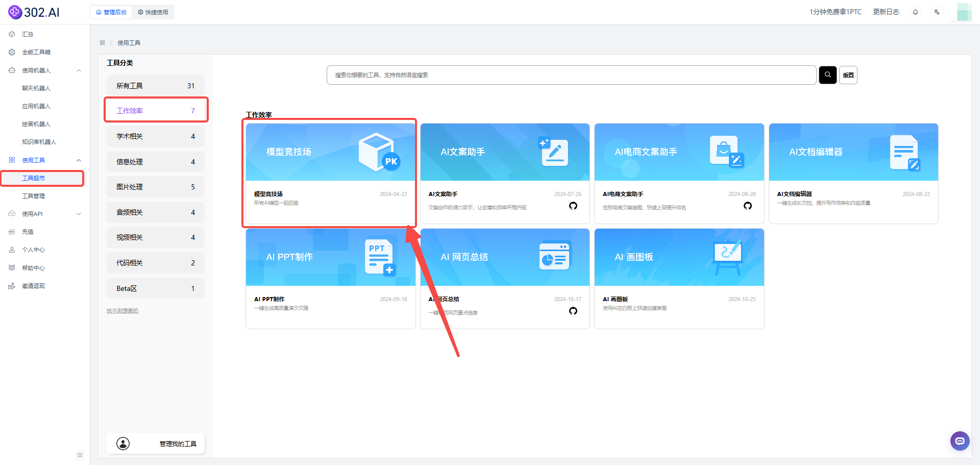Switch to the 快捷使用 tab
Image resolution: width=980 pixels, height=465 pixels.
(x=153, y=12)
